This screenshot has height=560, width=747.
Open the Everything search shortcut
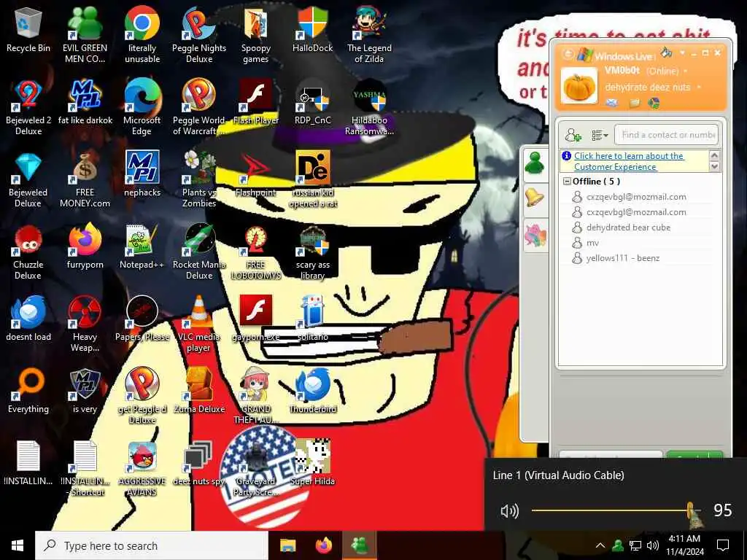(x=28, y=391)
